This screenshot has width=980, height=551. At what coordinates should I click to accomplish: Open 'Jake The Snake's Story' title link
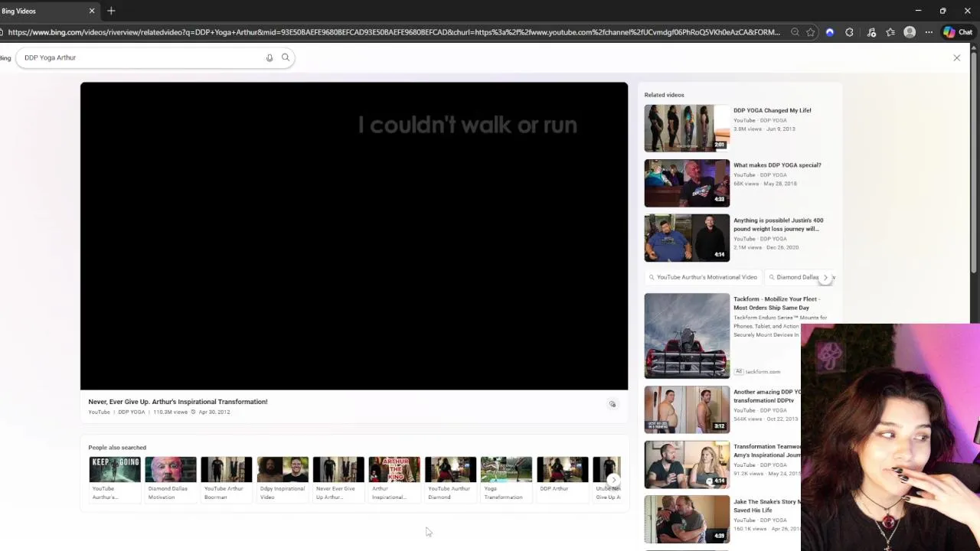[x=767, y=506]
